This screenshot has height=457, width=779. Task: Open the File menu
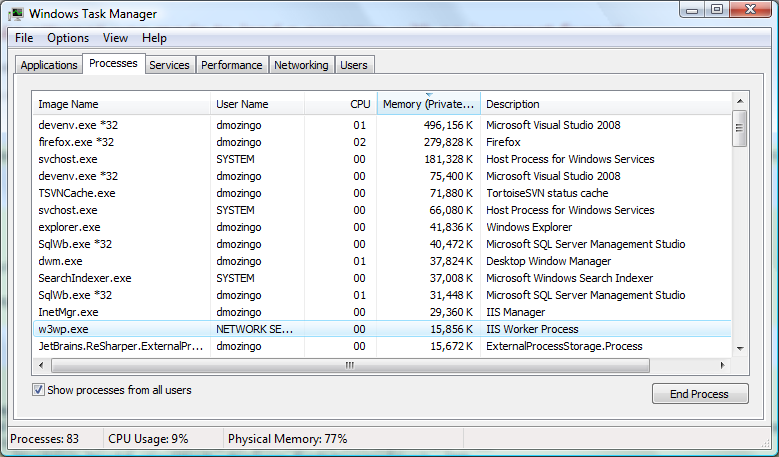pyautogui.click(x=24, y=38)
